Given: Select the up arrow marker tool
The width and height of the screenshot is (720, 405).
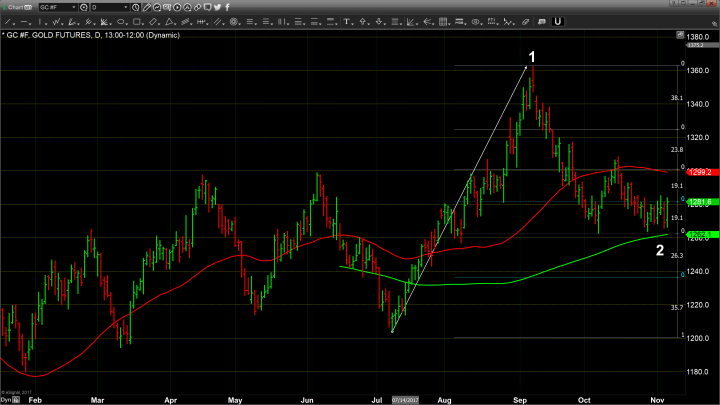Looking at the screenshot, I should tap(362, 21).
